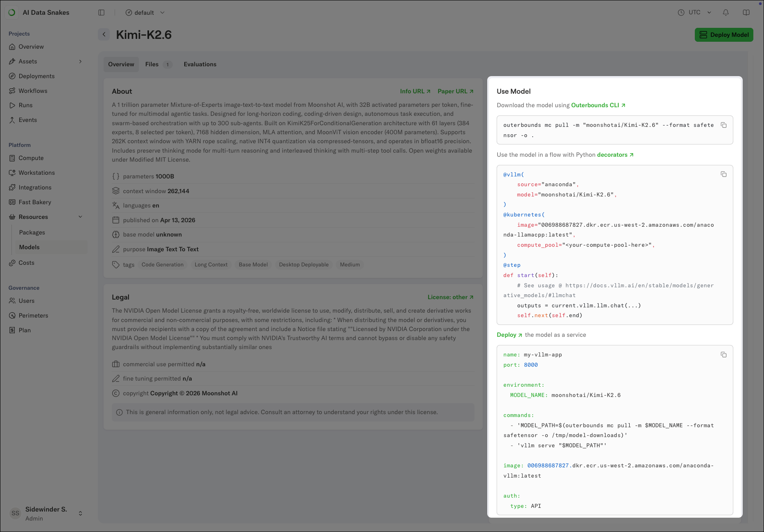The height and width of the screenshot is (532, 764).
Task: Click the Integrations puzzle icon
Action: (12, 187)
